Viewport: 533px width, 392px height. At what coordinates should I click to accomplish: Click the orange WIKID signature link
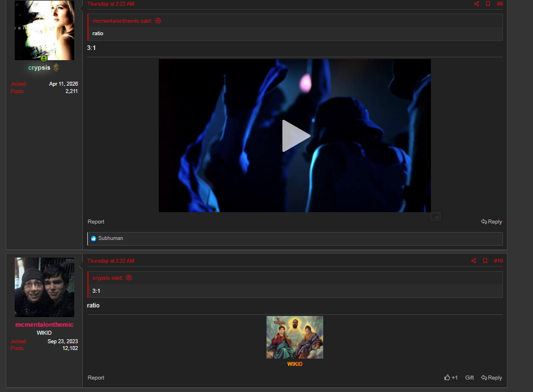(295, 364)
